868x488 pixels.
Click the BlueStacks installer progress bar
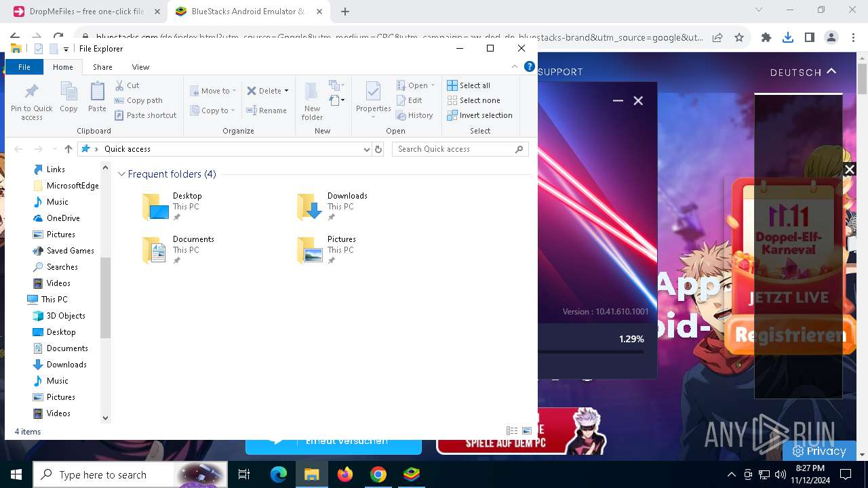[591, 351]
